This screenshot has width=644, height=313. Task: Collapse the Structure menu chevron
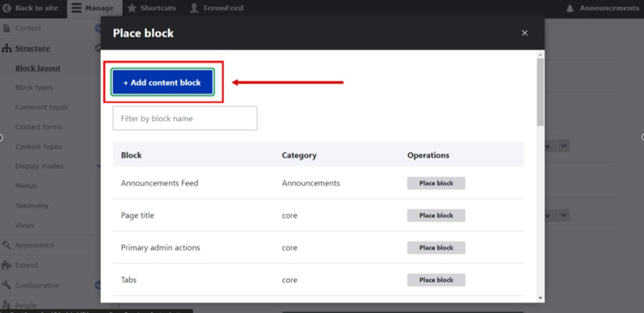pyautogui.click(x=98, y=48)
